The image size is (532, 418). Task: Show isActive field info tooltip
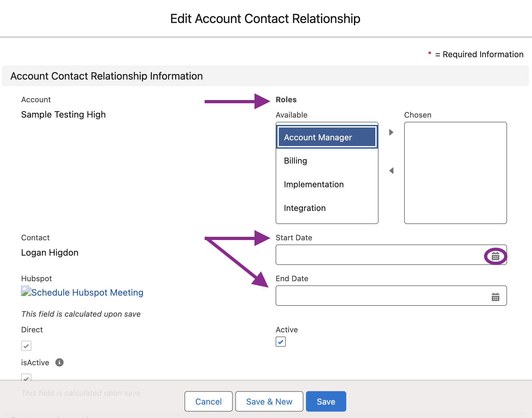[x=59, y=362]
